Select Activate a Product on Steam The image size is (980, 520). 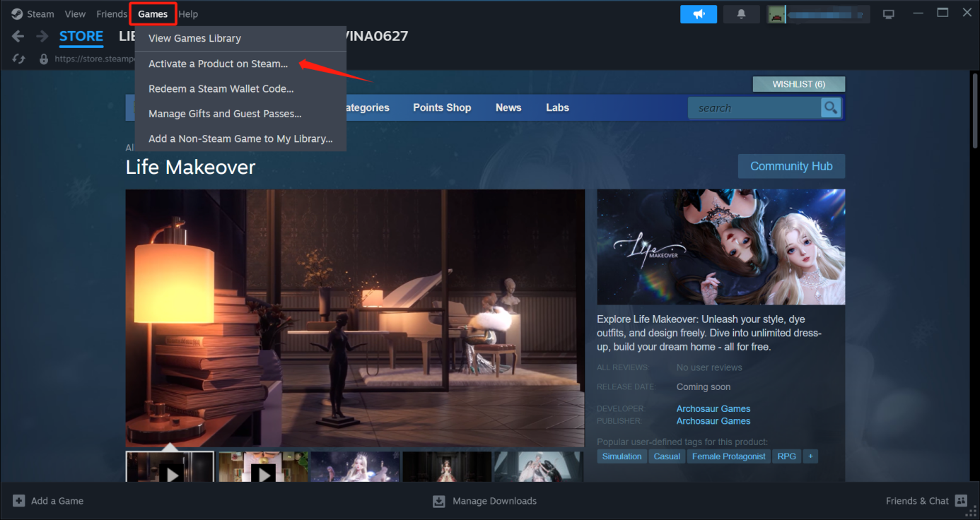pyautogui.click(x=240, y=64)
